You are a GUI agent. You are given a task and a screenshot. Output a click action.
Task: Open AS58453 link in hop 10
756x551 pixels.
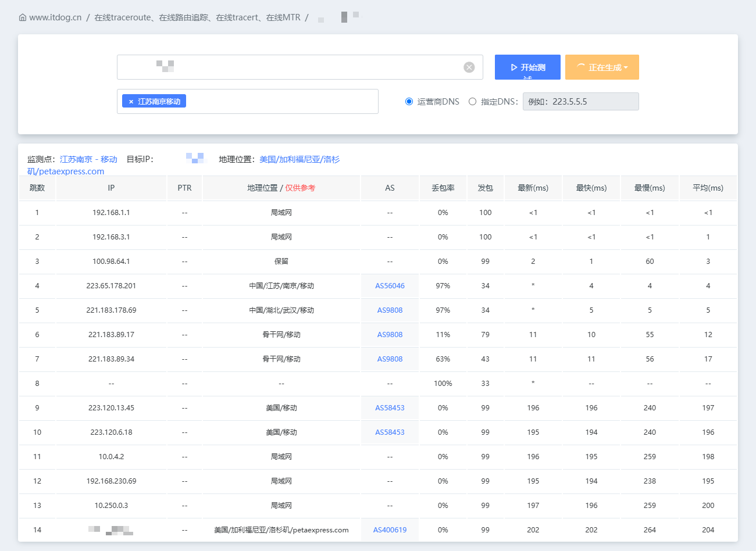coord(390,432)
